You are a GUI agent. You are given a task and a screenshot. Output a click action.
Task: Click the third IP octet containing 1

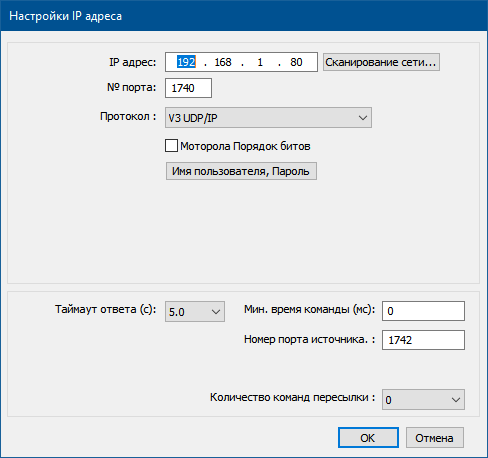(x=260, y=62)
